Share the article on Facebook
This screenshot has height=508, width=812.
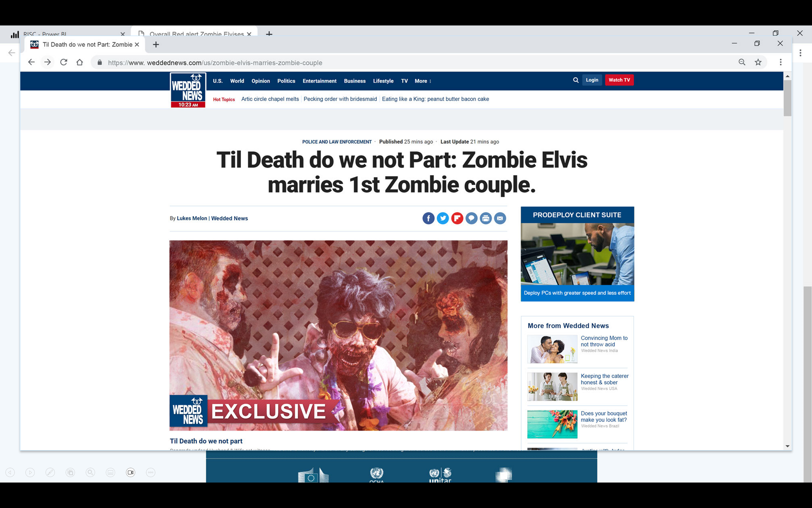click(x=428, y=218)
